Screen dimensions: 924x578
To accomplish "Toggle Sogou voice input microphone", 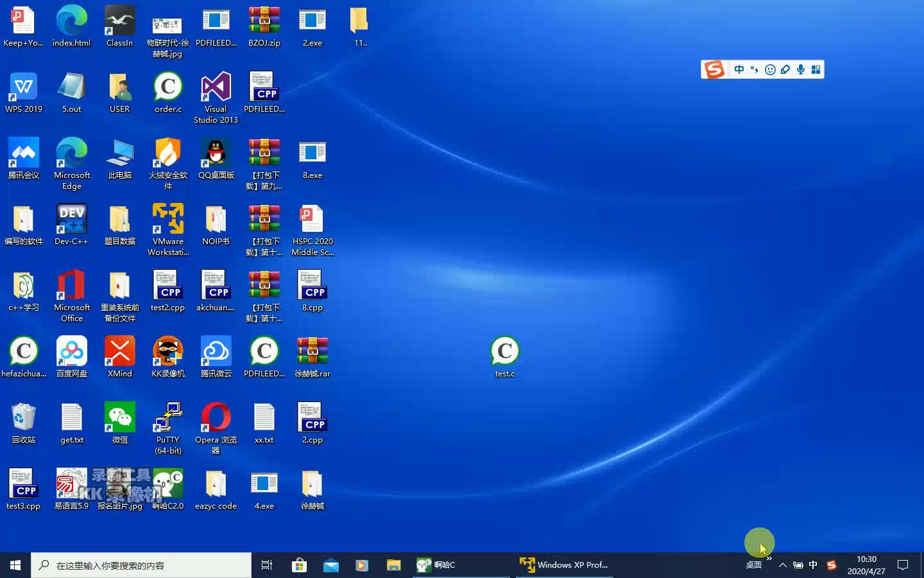I will click(x=801, y=69).
